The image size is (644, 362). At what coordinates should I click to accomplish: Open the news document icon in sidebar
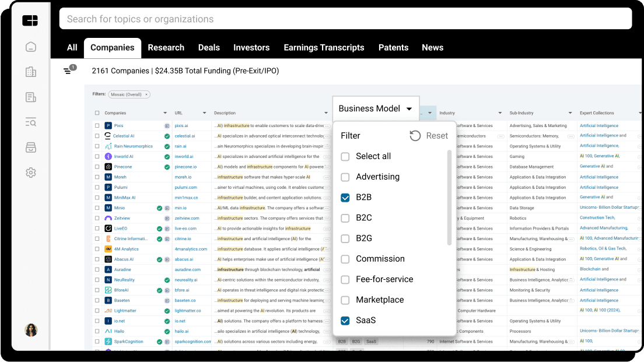pos(30,97)
